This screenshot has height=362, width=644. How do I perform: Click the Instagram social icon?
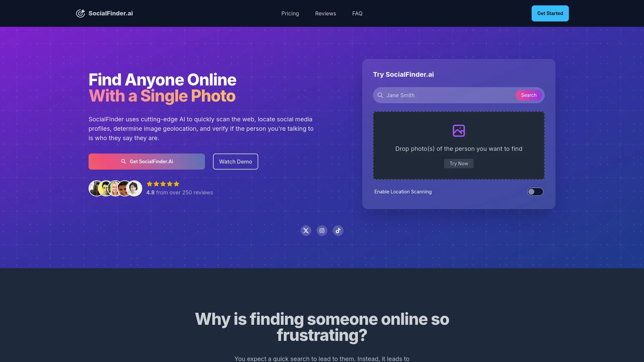coord(322,230)
